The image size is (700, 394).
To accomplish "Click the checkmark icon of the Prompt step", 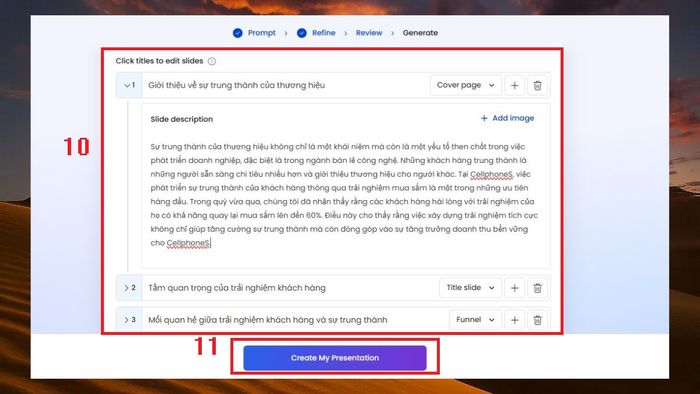I will coord(238,33).
